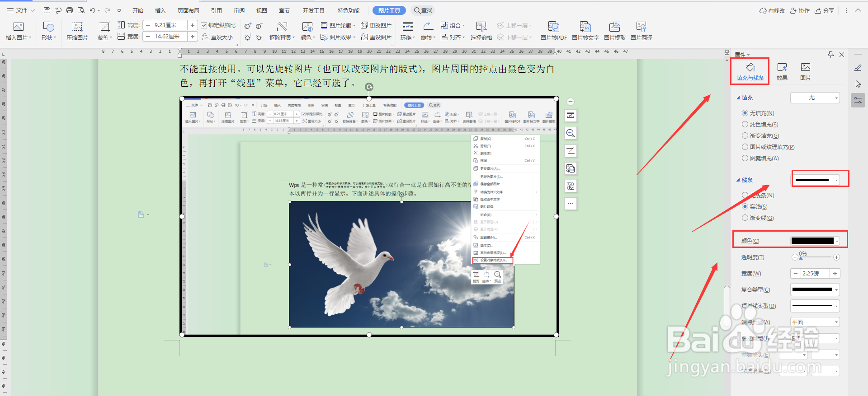The height and width of the screenshot is (396, 868).
Task: Click 重设图片 reset picture button
Action: pyautogui.click(x=376, y=37)
